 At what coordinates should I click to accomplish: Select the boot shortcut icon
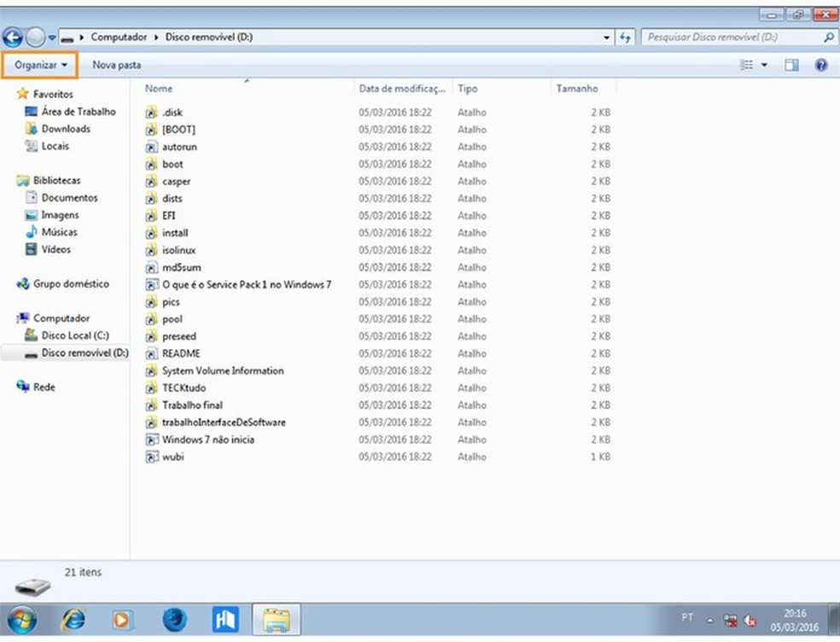coord(152,164)
